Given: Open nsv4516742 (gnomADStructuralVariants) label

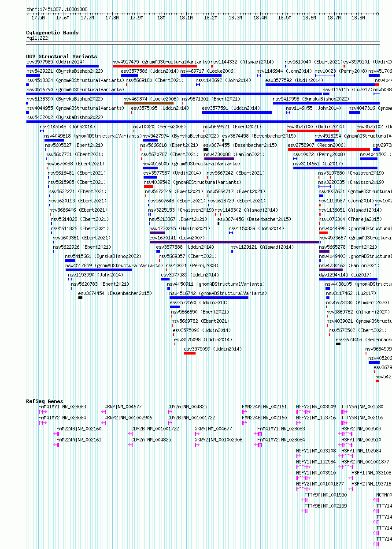Looking at the screenshot, I should click(x=218, y=293).
